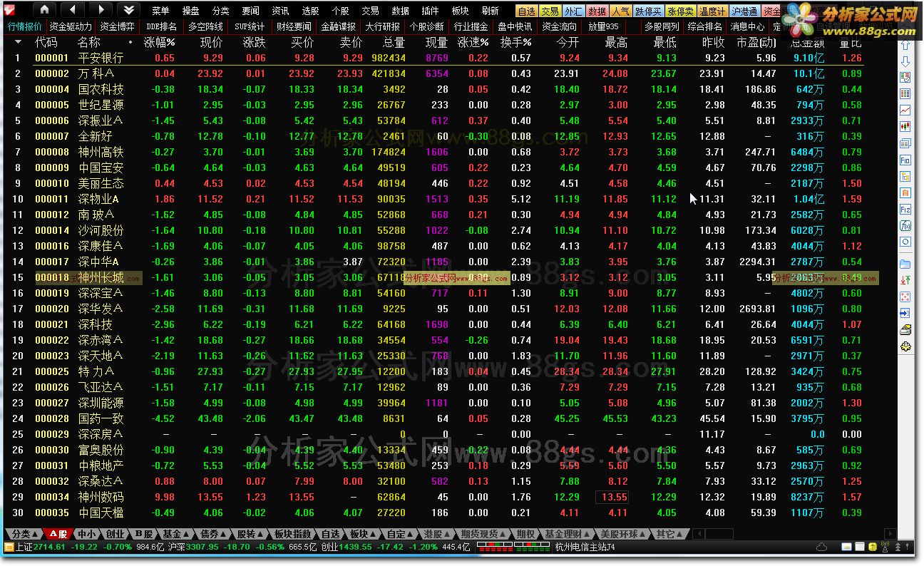This screenshot has height=566, width=924.
Task: Click the printer icon in the right sidebar
Action: point(905,329)
